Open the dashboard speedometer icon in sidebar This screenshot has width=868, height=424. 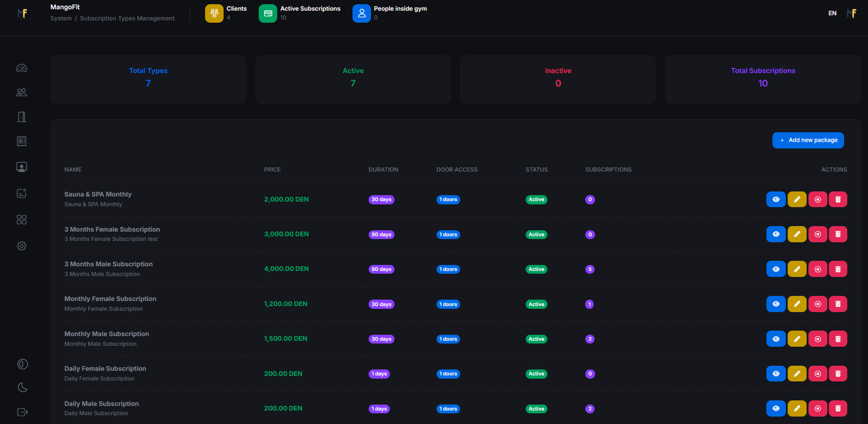point(22,68)
